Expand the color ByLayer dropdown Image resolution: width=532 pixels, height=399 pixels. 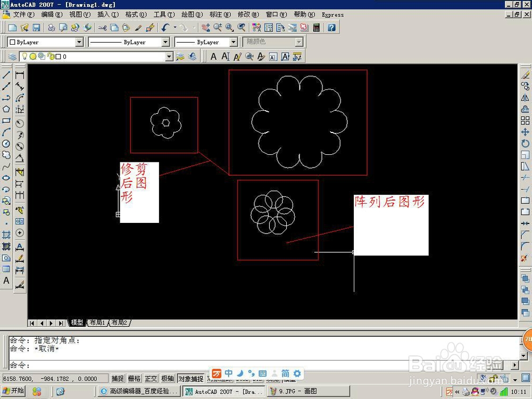point(79,42)
